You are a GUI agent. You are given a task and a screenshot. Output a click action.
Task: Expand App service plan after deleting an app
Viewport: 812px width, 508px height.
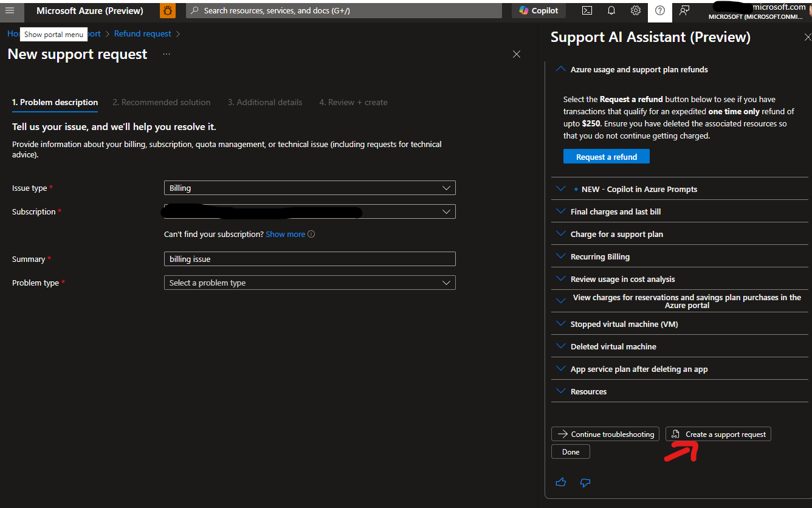(x=680, y=369)
